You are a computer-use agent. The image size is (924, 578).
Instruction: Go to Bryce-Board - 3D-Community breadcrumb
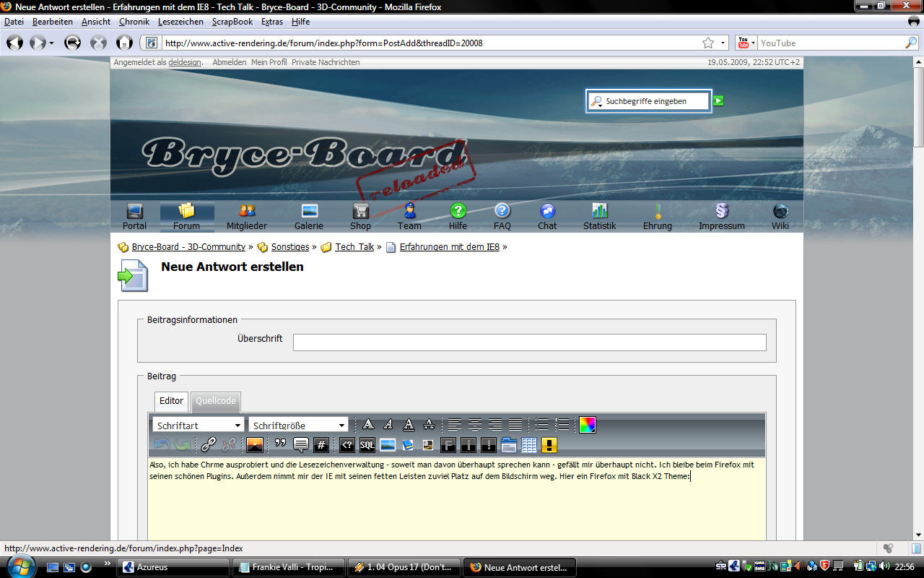coord(188,247)
